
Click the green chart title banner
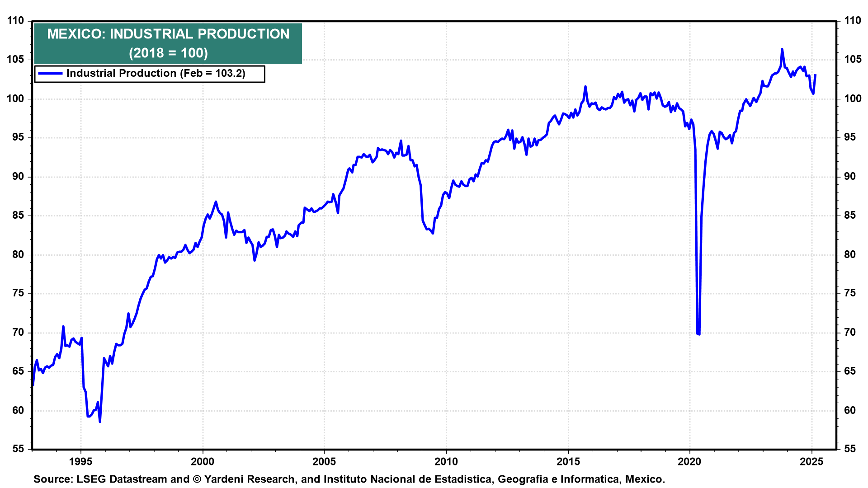pos(168,43)
